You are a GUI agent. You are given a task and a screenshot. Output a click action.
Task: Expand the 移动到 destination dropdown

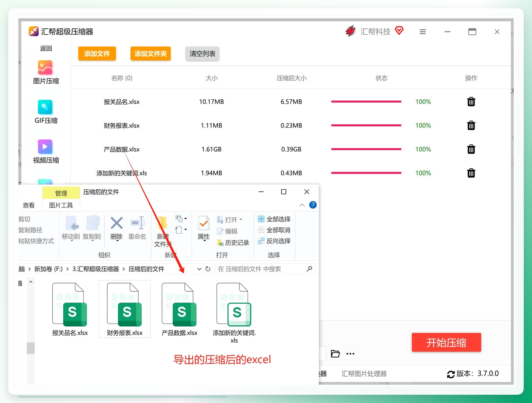coord(71,240)
